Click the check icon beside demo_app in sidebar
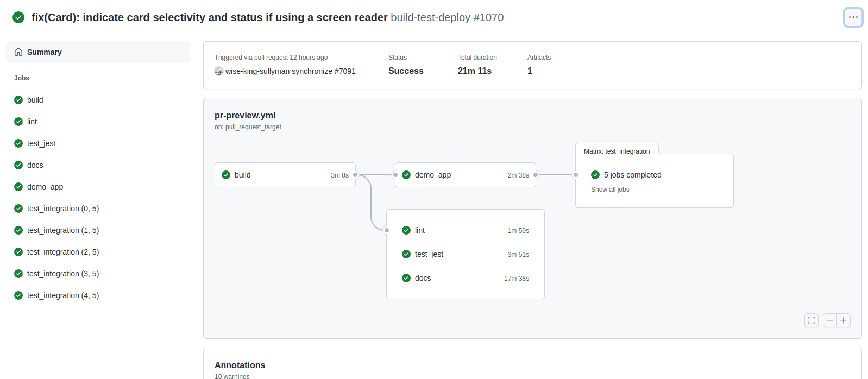868x379 pixels. [18, 187]
